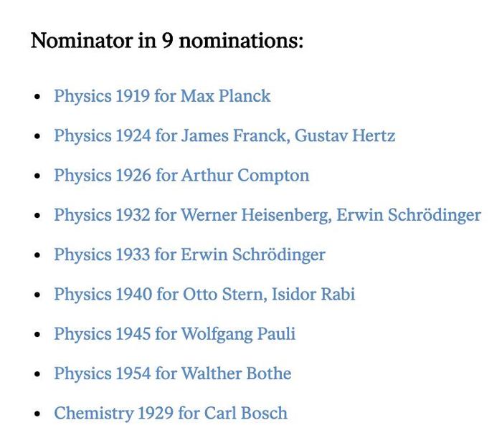This screenshot has height=448, width=502.
Task: Click bullet point beside Walther Bothe entry
Action: 37,374
